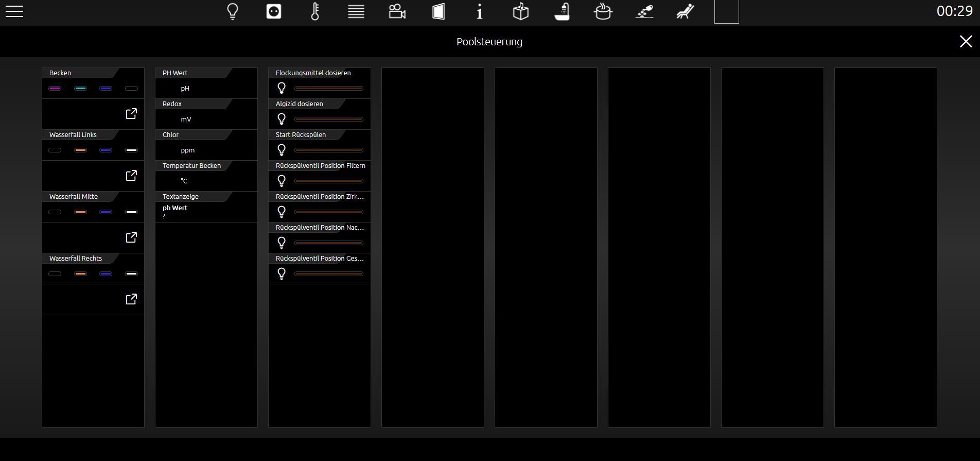Image resolution: width=980 pixels, height=461 pixels.
Task: Toggle Rückspülventil Position Filtern bulb
Action: click(x=282, y=181)
